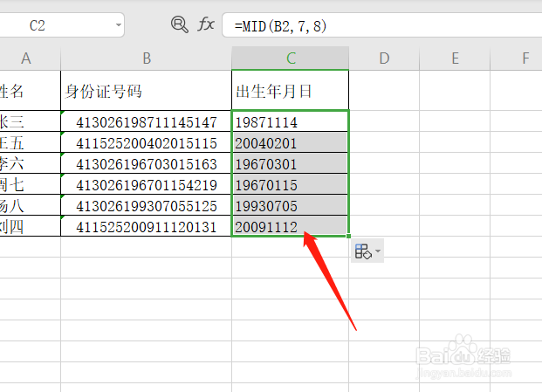The image size is (542, 392).
Task: Select birth date cell 20091112
Action: coord(291,226)
